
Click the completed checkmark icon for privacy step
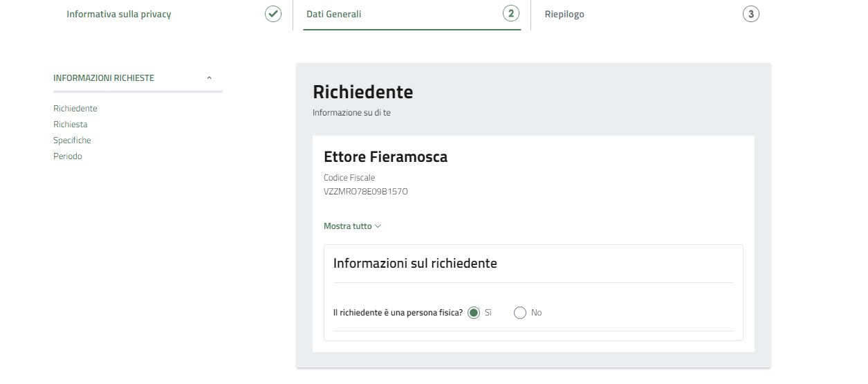pos(273,14)
